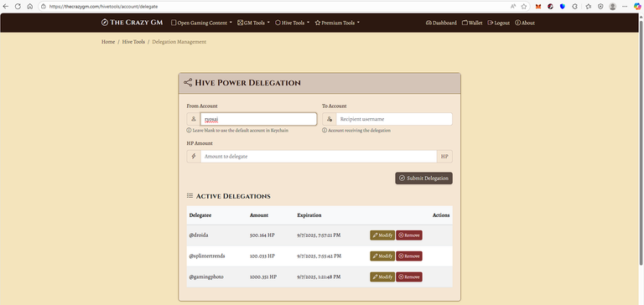644x305 pixels.
Task: Click the 9/7/2025, 1:21:48 PM expiration
Action: [319, 277]
